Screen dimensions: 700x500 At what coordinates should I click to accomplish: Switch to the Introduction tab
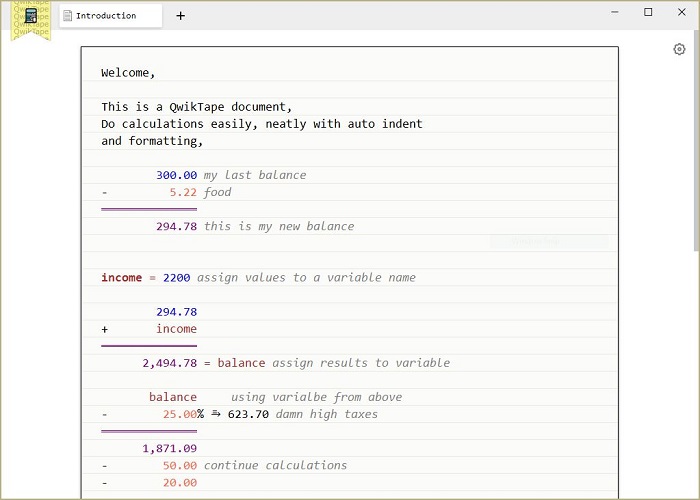click(x=111, y=16)
